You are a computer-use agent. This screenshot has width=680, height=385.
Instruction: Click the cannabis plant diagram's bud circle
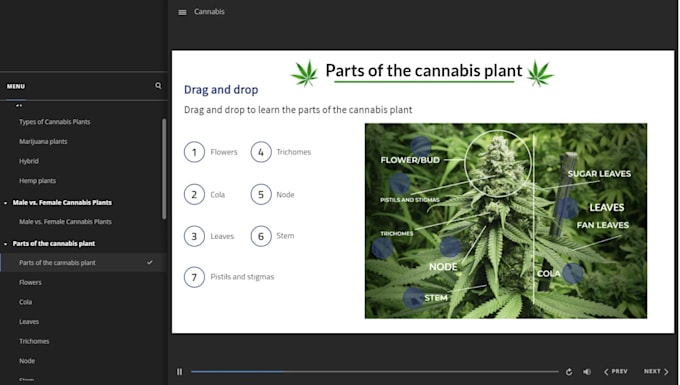(x=498, y=163)
